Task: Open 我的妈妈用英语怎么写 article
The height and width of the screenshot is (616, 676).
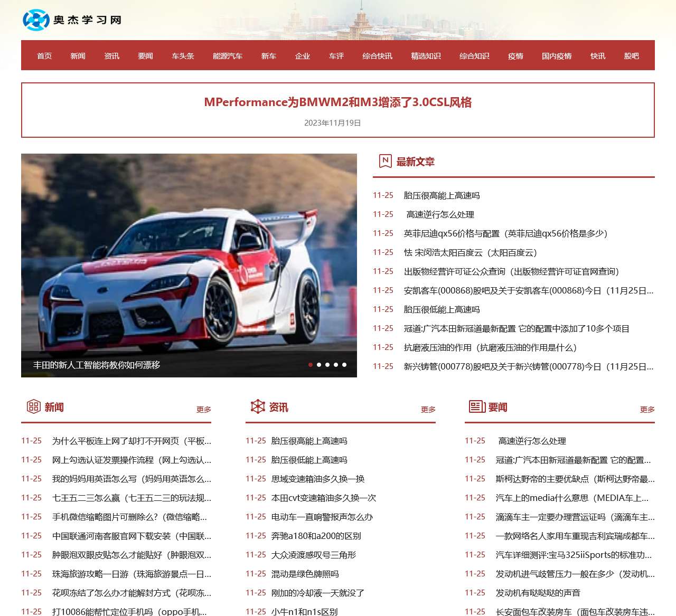Action: (132, 479)
